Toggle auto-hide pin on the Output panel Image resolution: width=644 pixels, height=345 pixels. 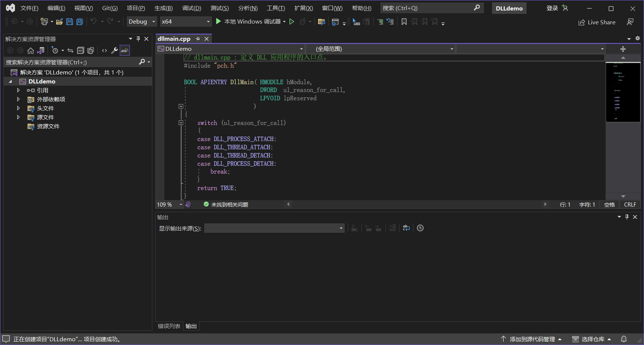[x=627, y=217]
